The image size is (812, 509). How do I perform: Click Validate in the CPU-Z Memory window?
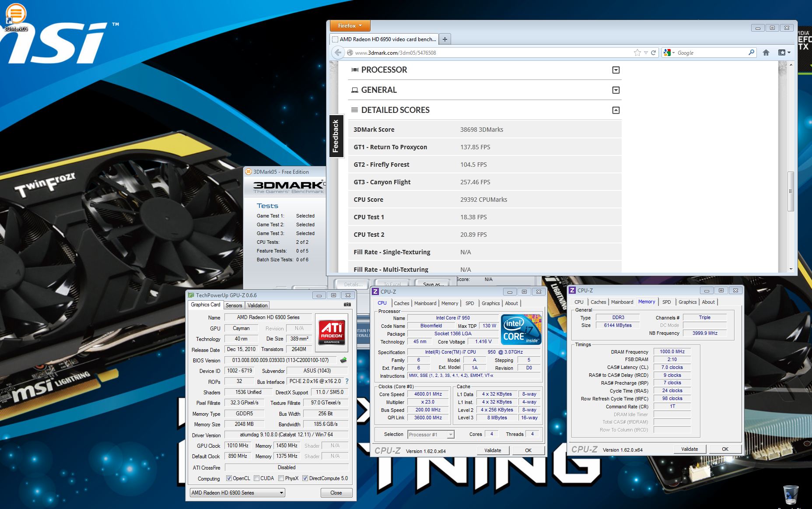tap(689, 449)
